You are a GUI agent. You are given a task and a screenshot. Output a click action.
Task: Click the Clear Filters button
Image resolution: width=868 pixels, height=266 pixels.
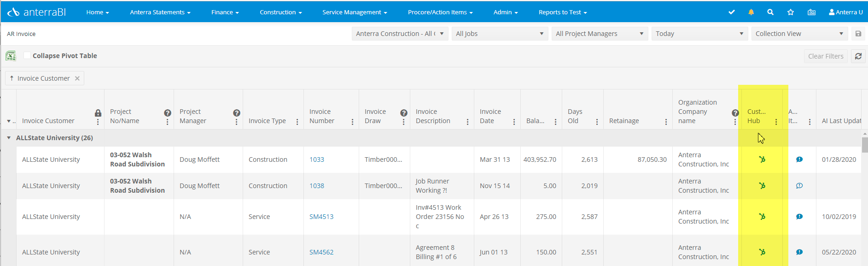[826, 56]
